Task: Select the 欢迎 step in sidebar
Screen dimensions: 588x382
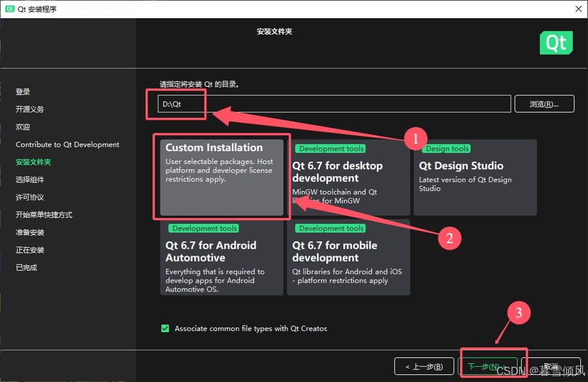Action: pos(23,127)
